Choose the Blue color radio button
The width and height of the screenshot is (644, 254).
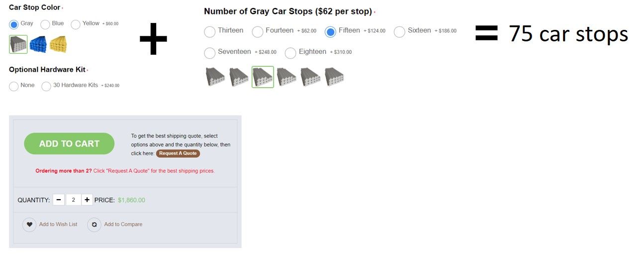pyautogui.click(x=45, y=24)
